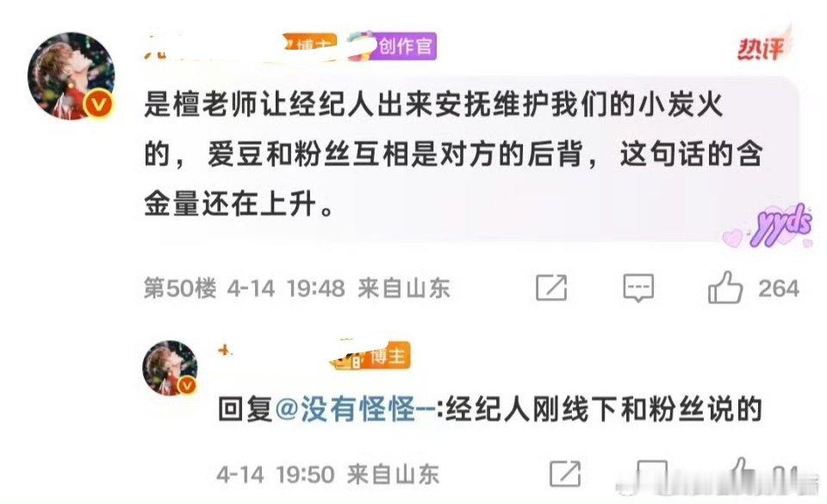Viewport: 827px width, 504px height.
Task: Tap the 第50楼 floor label
Action: [180, 289]
